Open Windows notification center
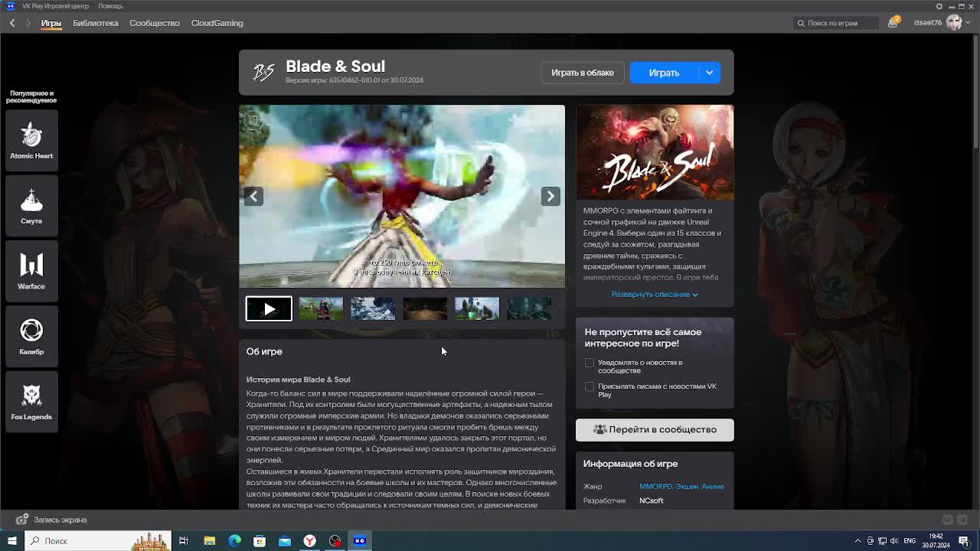Image resolution: width=980 pixels, height=551 pixels. [x=963, y=541]
